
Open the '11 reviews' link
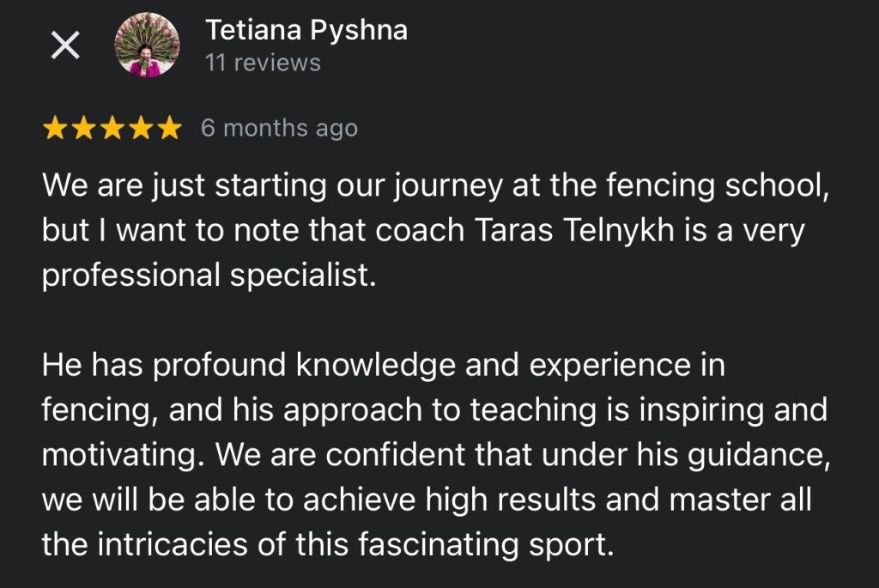tap(262, 63)
